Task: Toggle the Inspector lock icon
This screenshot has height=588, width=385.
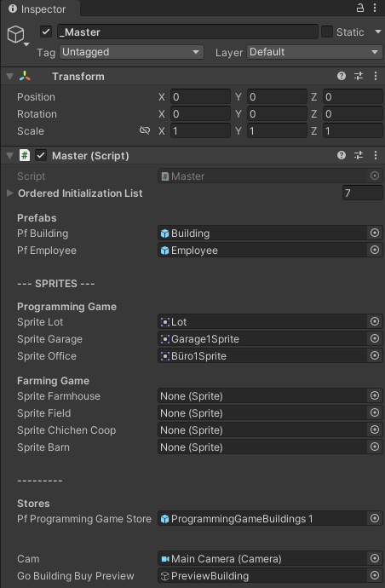Action: click(x=360, y=8)
